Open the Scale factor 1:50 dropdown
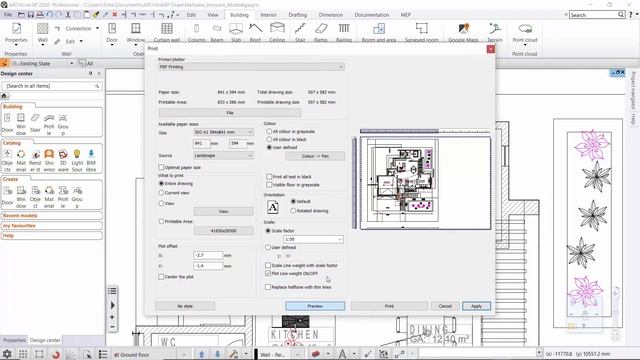Image resolution: width=640 pixels, height=360 pixels. 313,239
